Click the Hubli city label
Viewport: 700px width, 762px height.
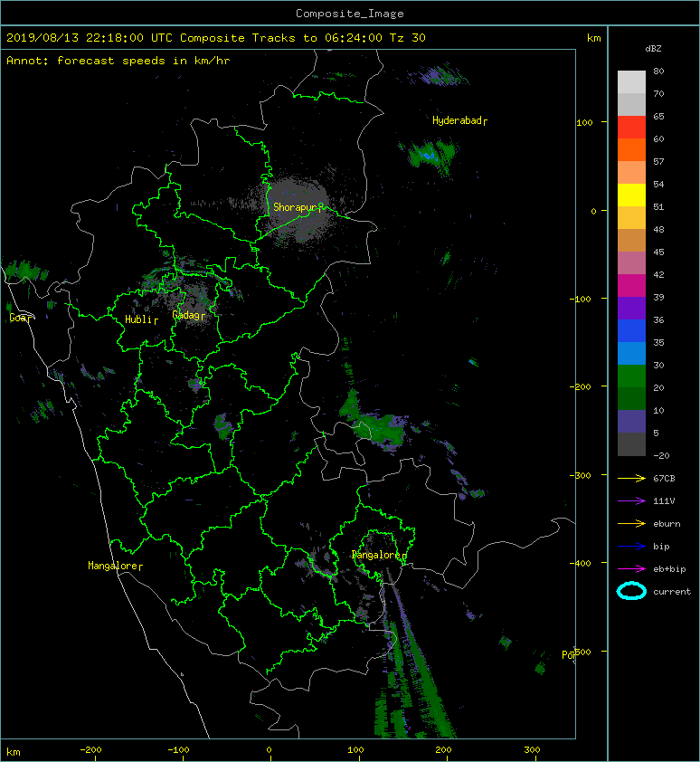click(141, 319)
